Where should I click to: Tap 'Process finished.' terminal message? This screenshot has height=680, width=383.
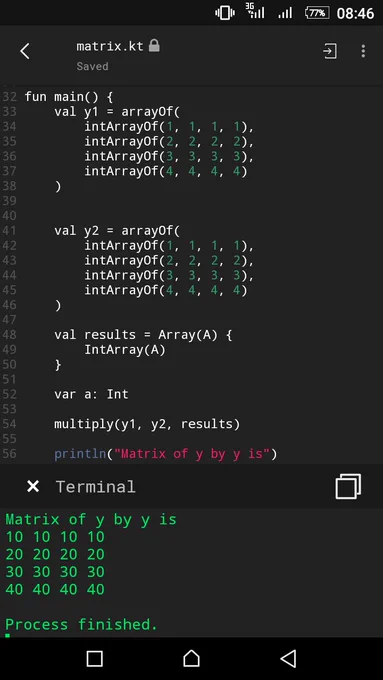coord(81,624)
